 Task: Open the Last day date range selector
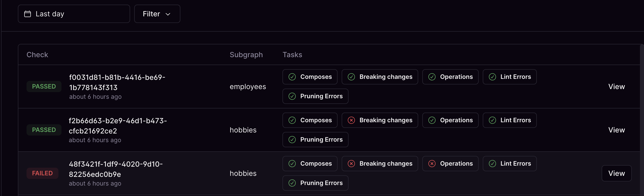(74, 14)
